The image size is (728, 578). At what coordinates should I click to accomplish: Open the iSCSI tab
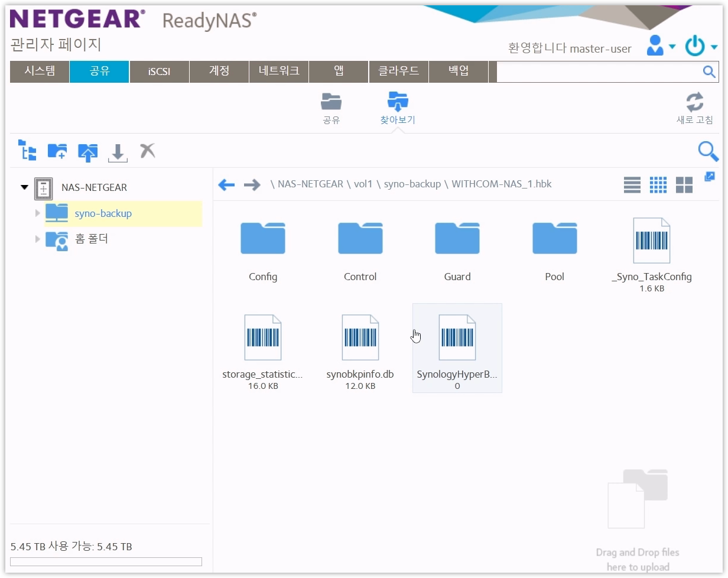159,72
